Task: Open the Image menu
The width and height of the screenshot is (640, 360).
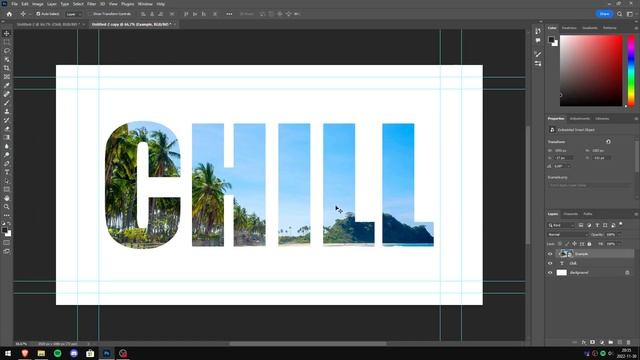Action: 38,4
